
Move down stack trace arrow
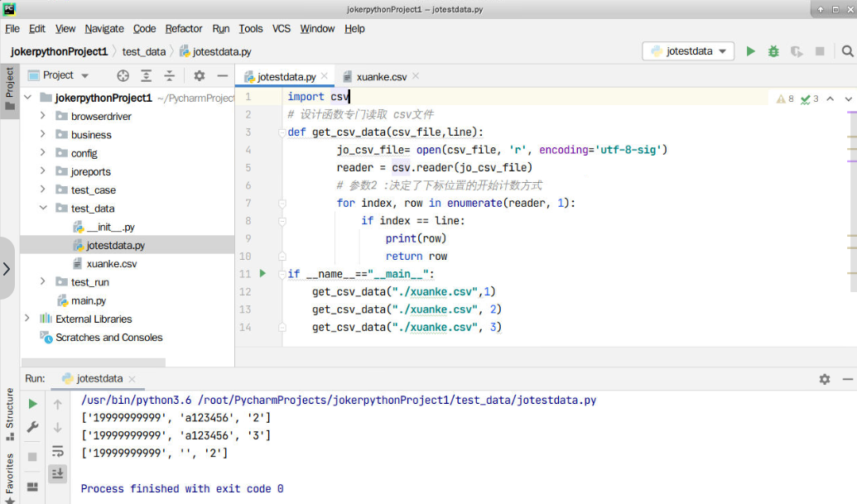57,428
